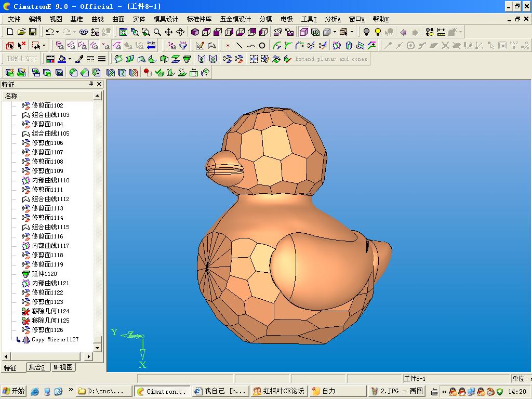
Task: Click the measurement ruler icon
Action: coord(441,32)
